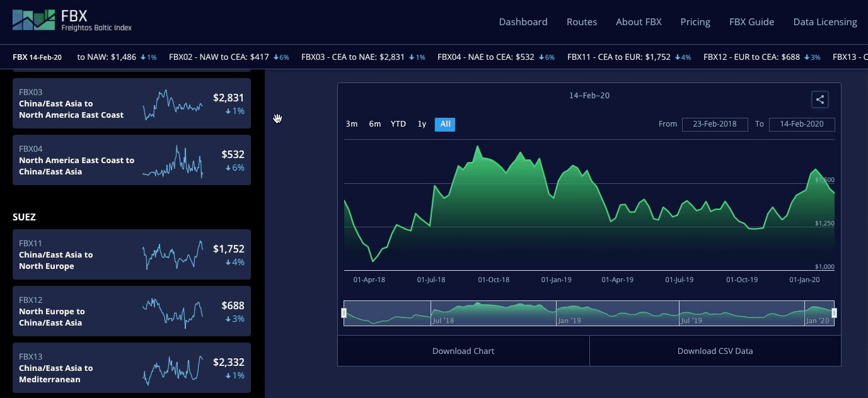Click the FBX03 sparkline thumbnail
Viewport: 868px width, 398px height.
[x=173, y=104]
